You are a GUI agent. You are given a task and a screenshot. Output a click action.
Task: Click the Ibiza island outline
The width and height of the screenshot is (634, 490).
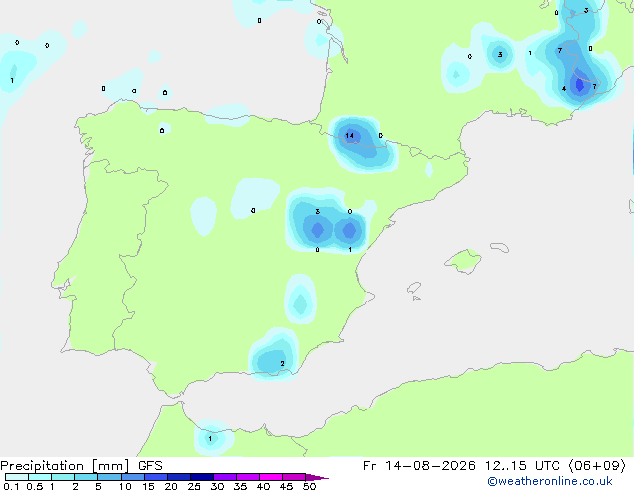414,288
